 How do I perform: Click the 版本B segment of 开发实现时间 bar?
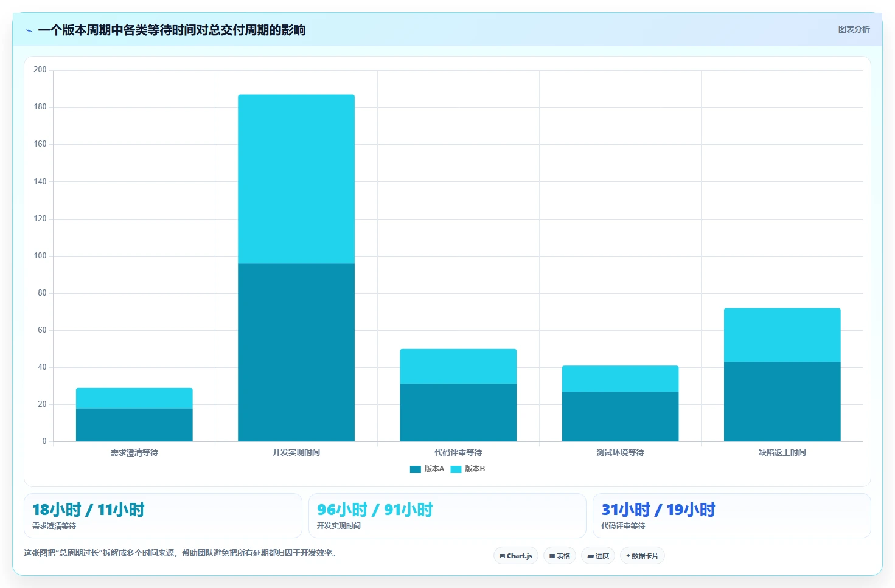[x=296, y=179]
